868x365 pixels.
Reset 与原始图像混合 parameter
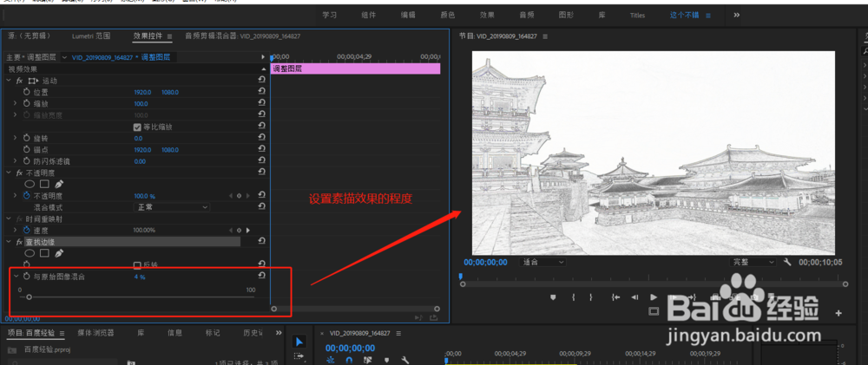point(261,276)
